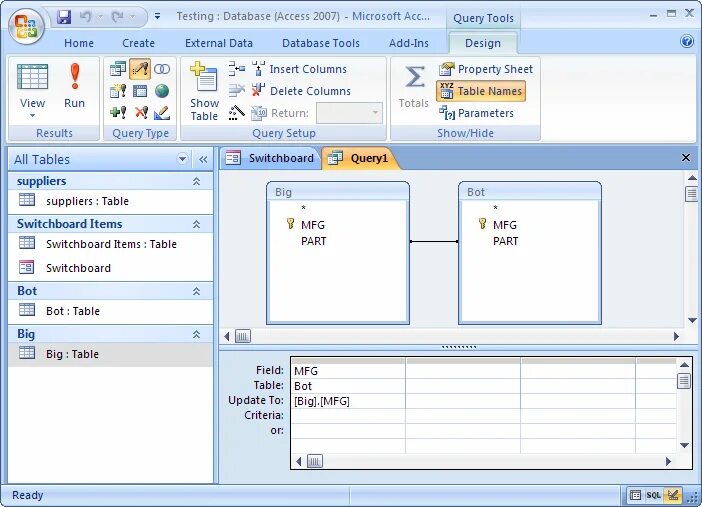The width and height of the screenshot is (702, 507).
Task: Click the Delete Rows icon
Action: (x=236, y=91)
